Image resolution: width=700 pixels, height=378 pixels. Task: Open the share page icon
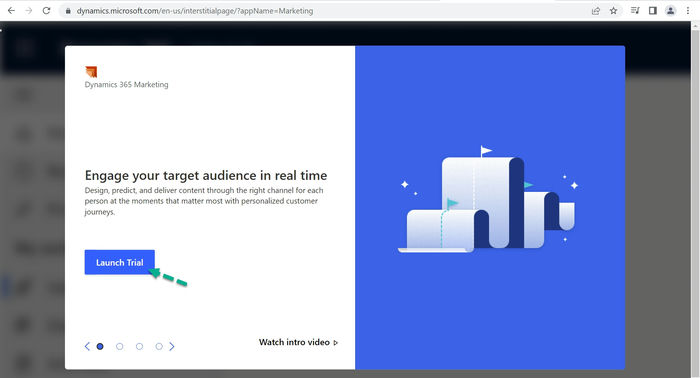tap(596, 11)
